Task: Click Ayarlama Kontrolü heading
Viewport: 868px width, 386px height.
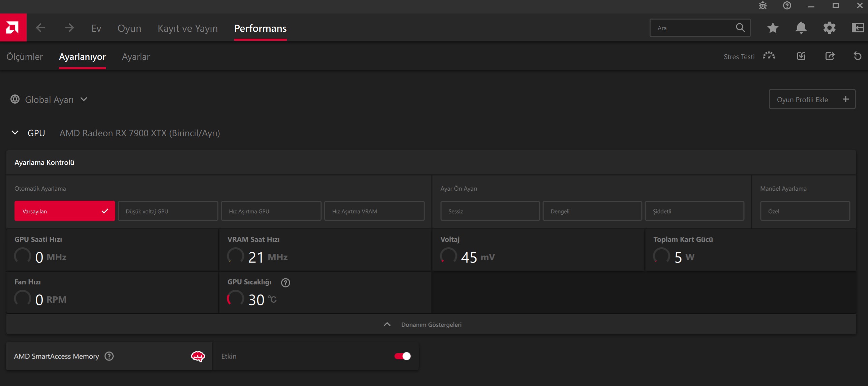Action: (x=44, y=162)
